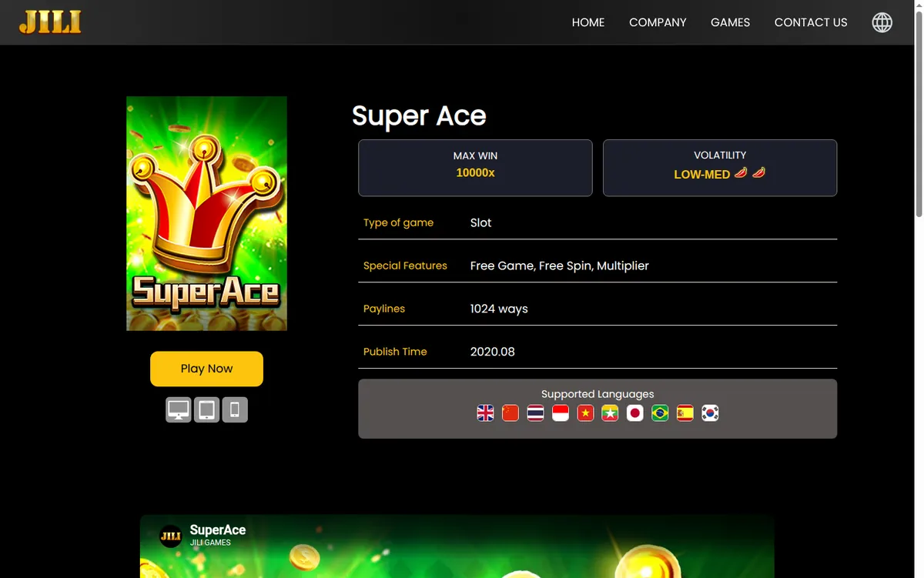Click the "Publish Time" label
Screen dimensions: 924x578
(395, 352)
